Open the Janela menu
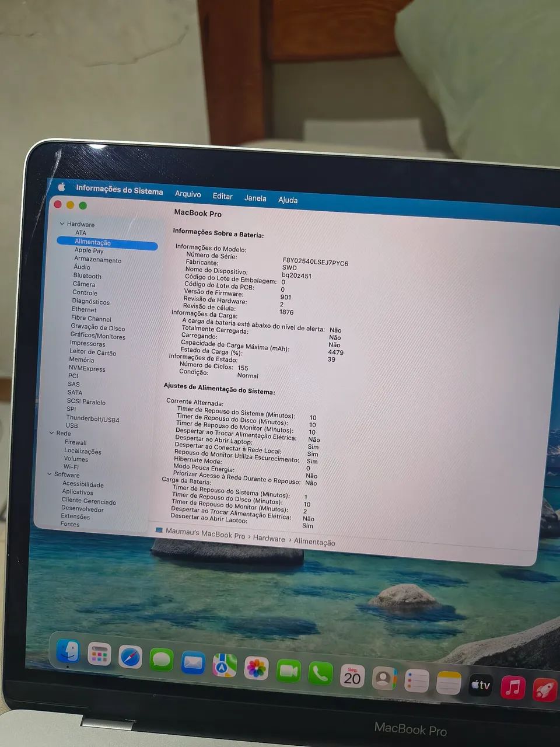 255,198
